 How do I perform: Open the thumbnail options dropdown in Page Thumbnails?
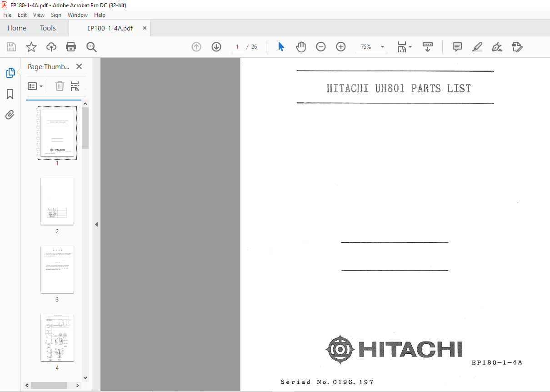click(x=35, y=85)
